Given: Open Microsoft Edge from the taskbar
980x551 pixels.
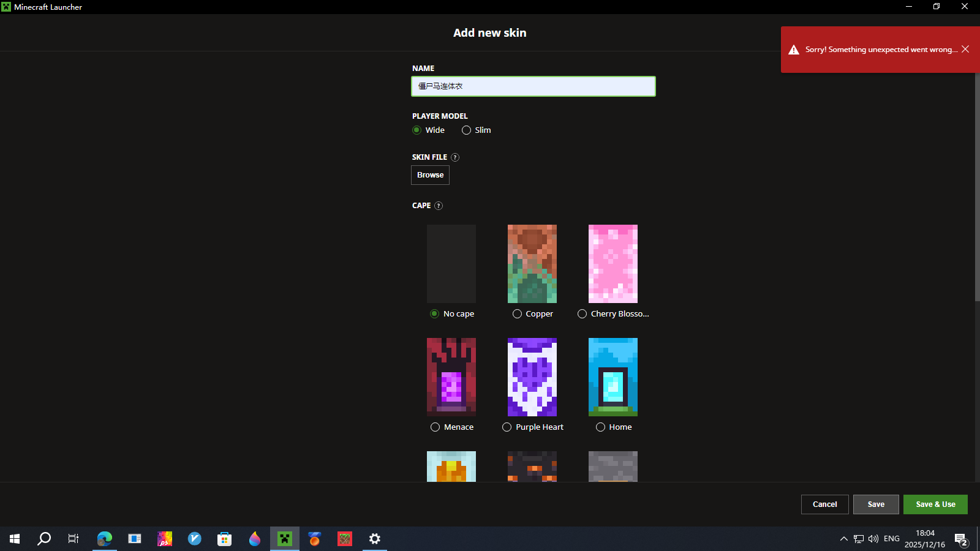Looking at the screenshot, I should click(105, 539).
